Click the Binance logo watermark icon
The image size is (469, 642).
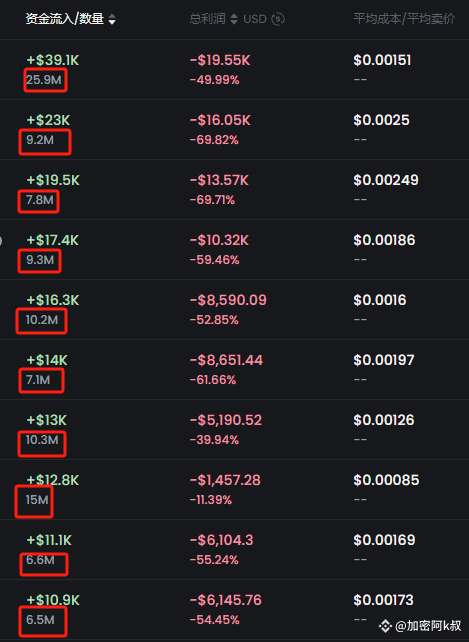(x=385, y=626)
